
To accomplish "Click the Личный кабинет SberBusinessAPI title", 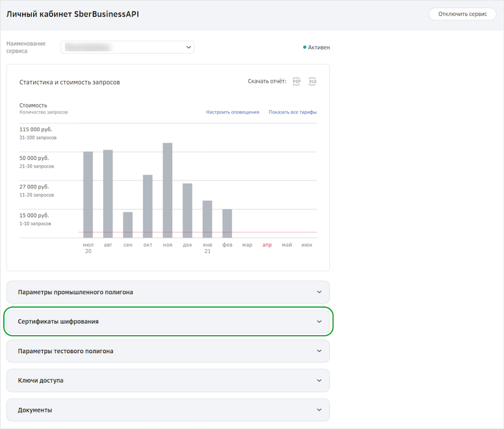I will (x=73, y=14).
